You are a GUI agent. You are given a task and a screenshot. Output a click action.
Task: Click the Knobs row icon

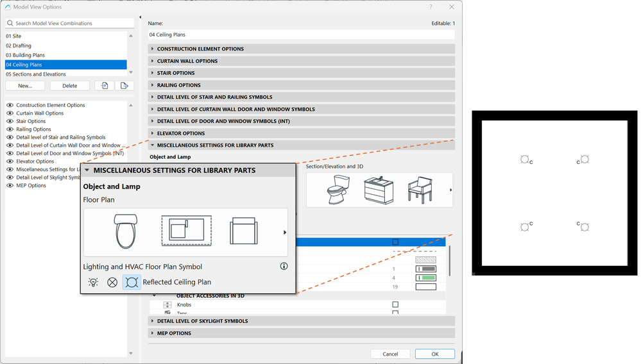pos(167,305)
